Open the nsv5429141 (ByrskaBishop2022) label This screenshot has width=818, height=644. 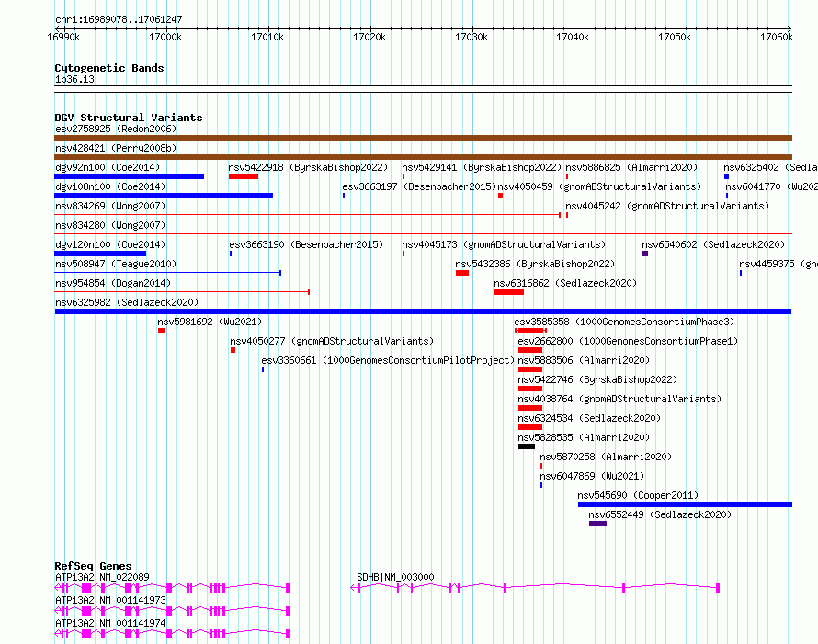(x=482, y=167)
